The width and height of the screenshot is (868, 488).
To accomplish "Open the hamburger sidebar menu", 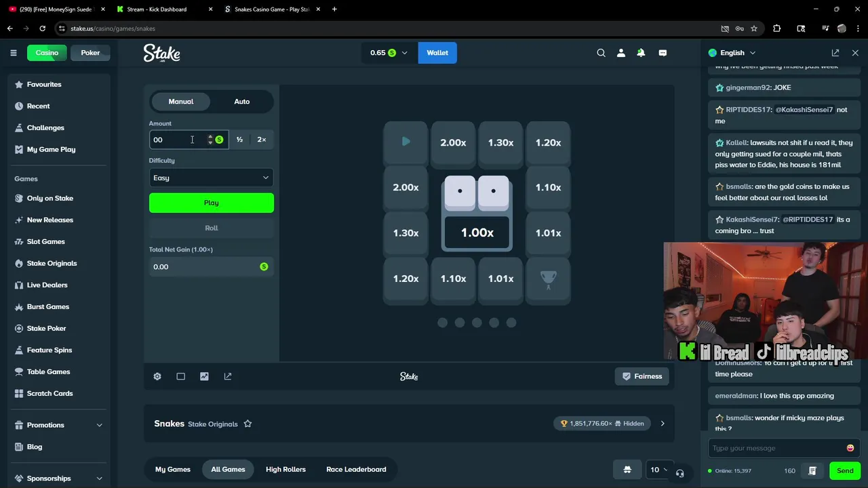I will tap(13, 53).
